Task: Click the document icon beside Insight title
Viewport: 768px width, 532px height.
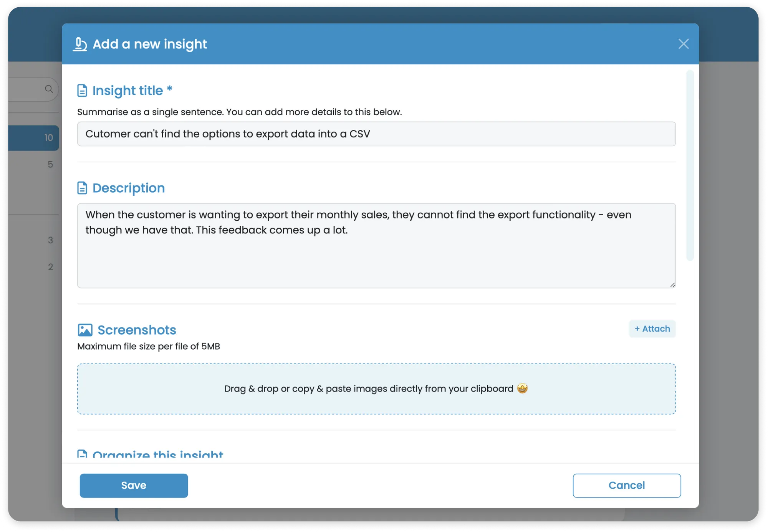Action: [x=83, y=90]
